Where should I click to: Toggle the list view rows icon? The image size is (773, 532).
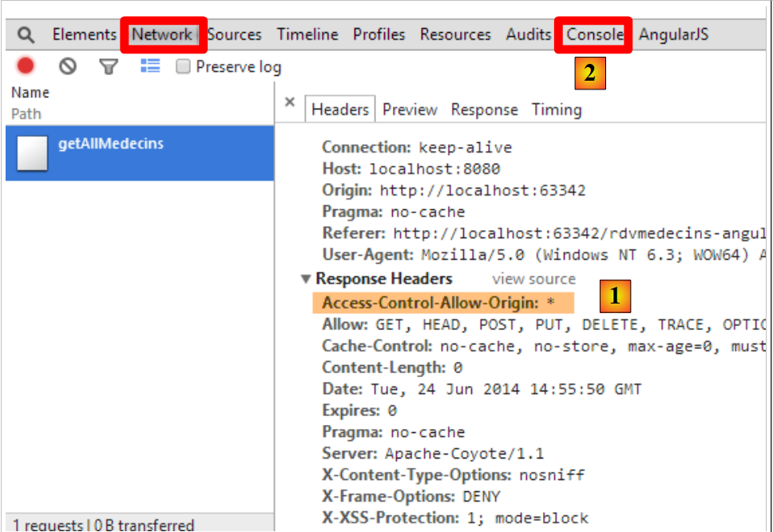150,66
